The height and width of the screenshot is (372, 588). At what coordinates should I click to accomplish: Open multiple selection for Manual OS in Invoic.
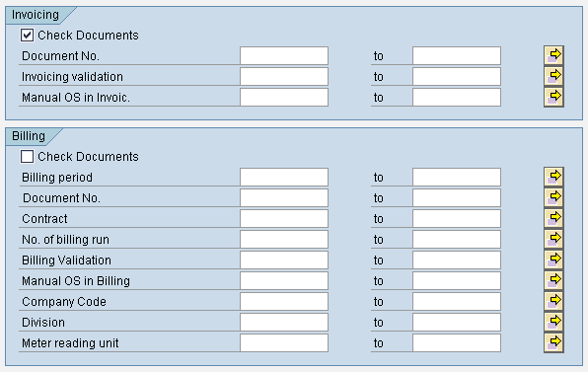point(553,97)
